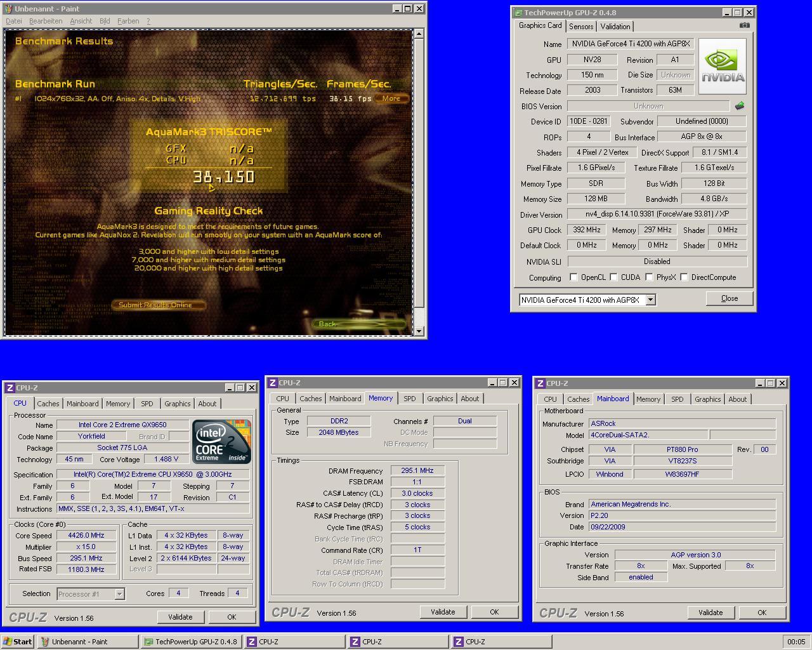Click the Chipset model PT880 Pro field
812x650 pixels.
683,449
